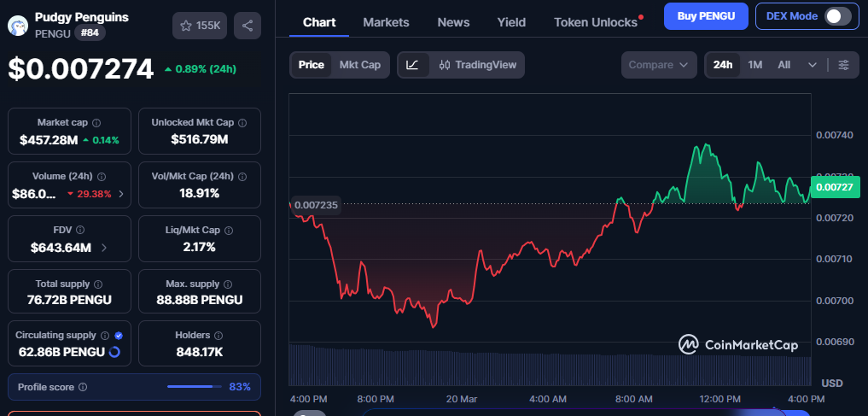Viewport: 868px width, 416px height.
Task: Click the Buy PENGU button
Action: point(706,16)
